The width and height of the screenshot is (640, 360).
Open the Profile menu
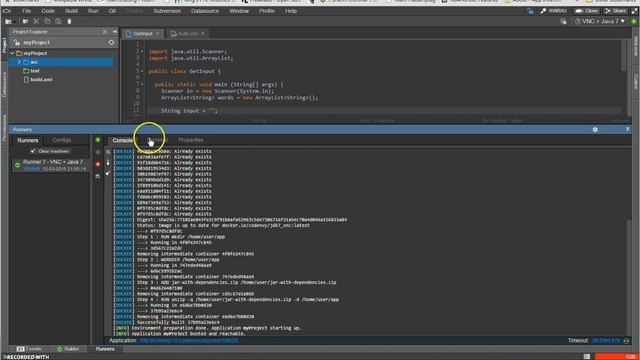pos(267,11)
